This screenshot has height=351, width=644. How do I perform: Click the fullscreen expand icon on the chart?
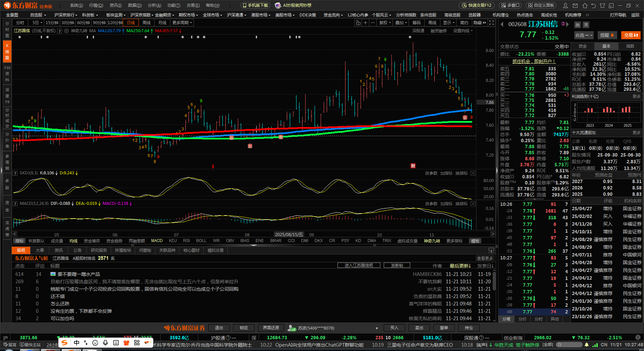[x=491, y=23]
